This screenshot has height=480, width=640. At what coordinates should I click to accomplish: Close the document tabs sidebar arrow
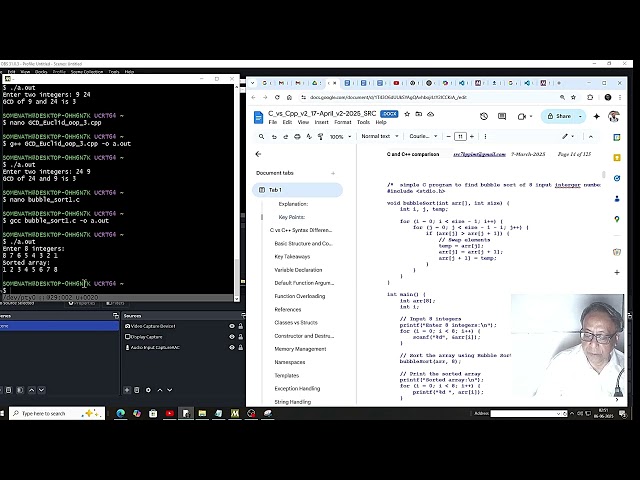click(x=258, y=154)
